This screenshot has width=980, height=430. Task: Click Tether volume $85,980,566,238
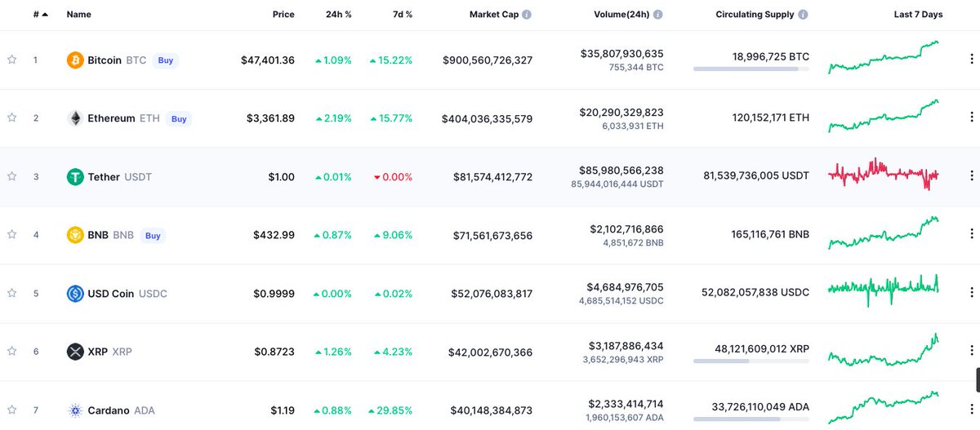622,171
